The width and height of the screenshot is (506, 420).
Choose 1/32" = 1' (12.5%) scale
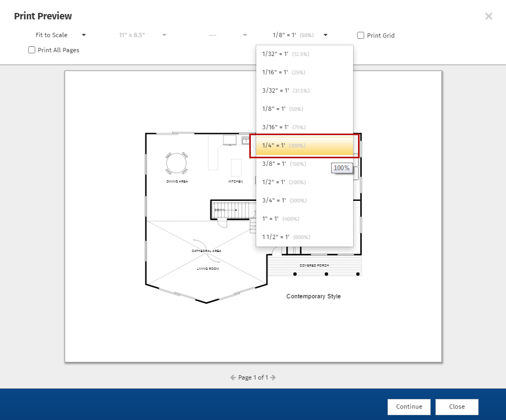pos(304,54)
